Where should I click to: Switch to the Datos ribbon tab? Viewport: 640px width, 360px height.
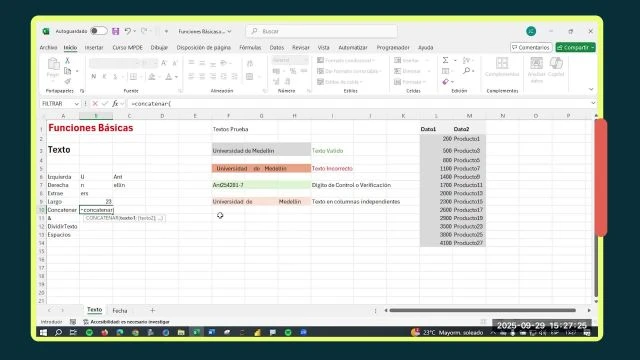[276, 48]
